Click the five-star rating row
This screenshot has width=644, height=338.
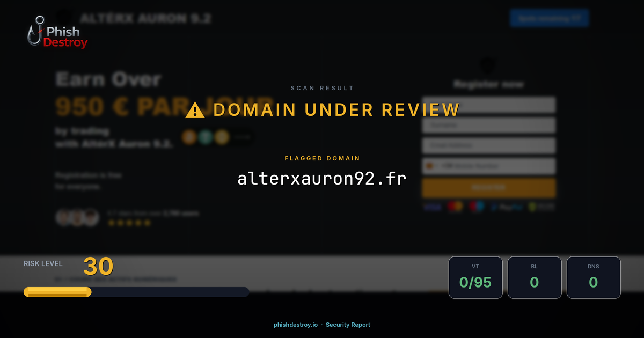point(129,223)
